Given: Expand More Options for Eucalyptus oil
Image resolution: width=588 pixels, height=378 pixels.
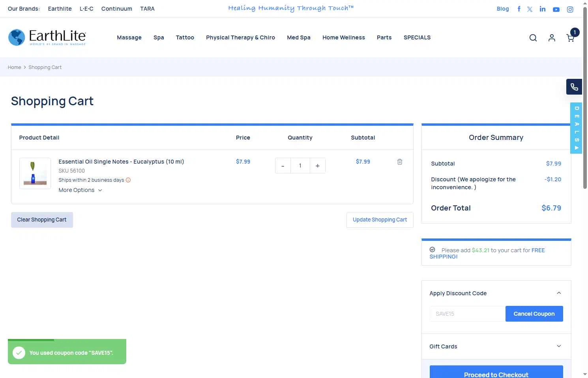Looking at the screenshot, I should [81, 190].
